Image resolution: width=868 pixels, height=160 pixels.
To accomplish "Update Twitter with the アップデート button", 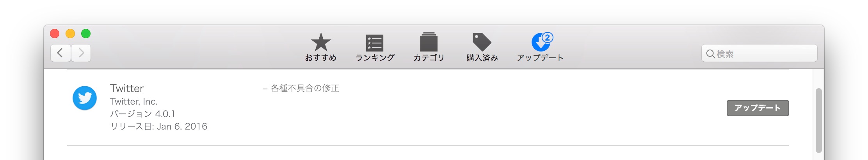I will 758,108.
